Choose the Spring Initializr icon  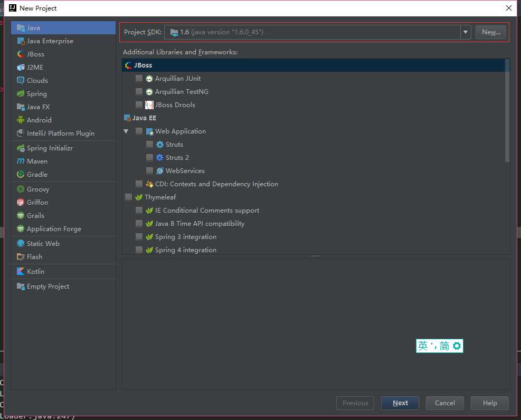pos(21,148)
